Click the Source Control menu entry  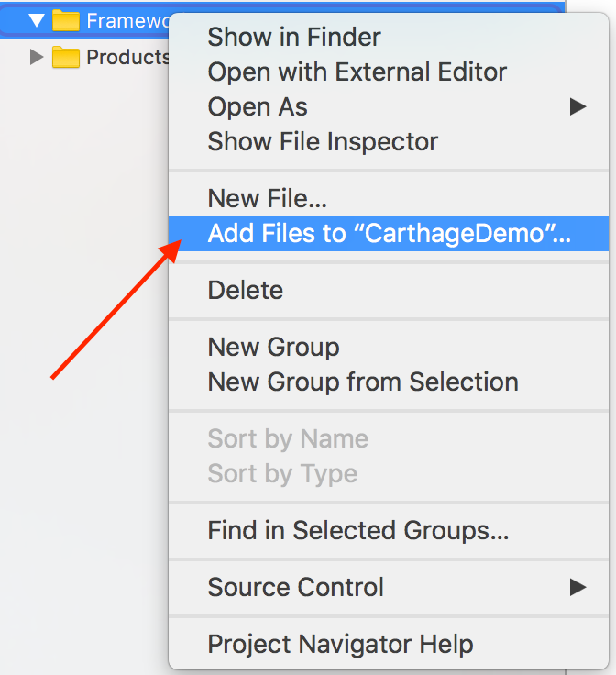(296, 587)
